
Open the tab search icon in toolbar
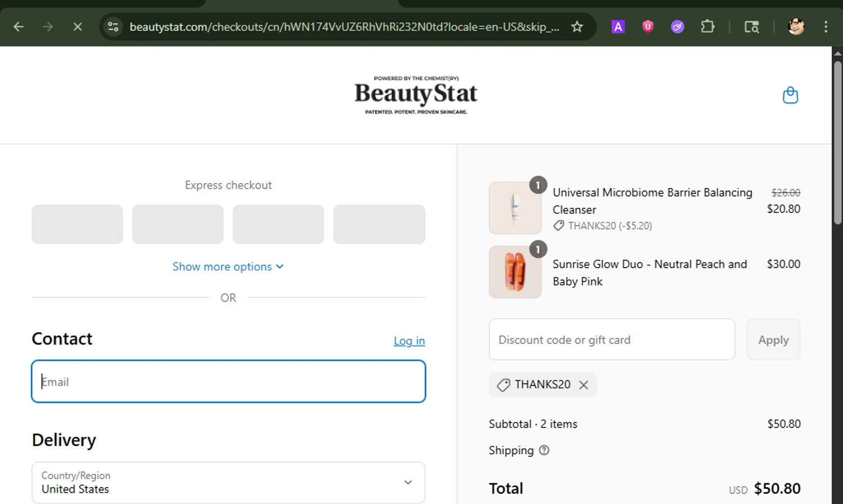(751, 26)
